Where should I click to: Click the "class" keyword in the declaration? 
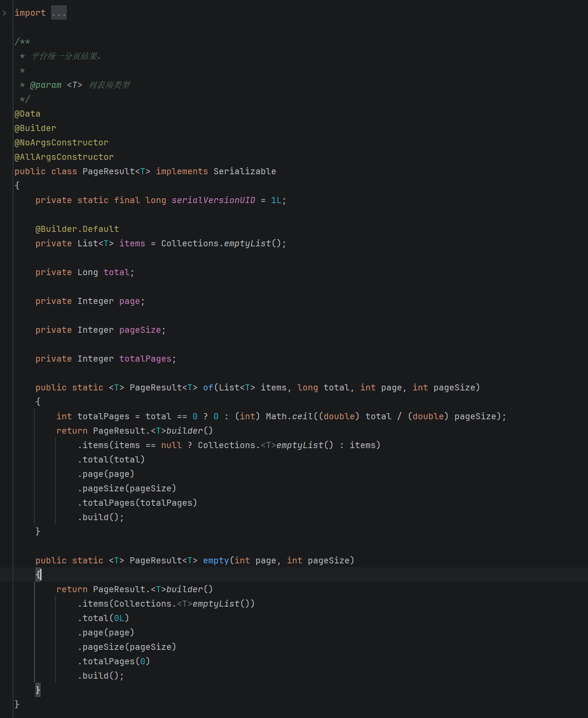click(64, 172)
